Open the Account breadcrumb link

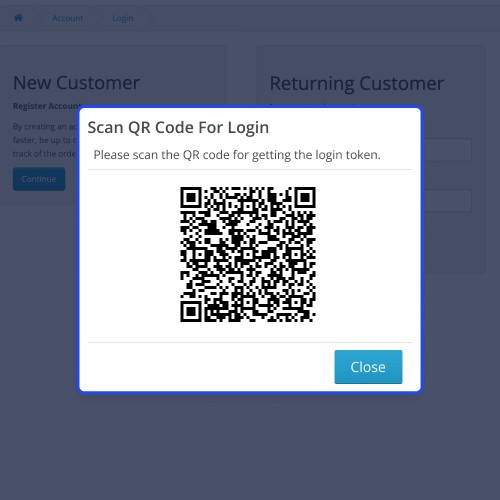(x=67, y=18)
